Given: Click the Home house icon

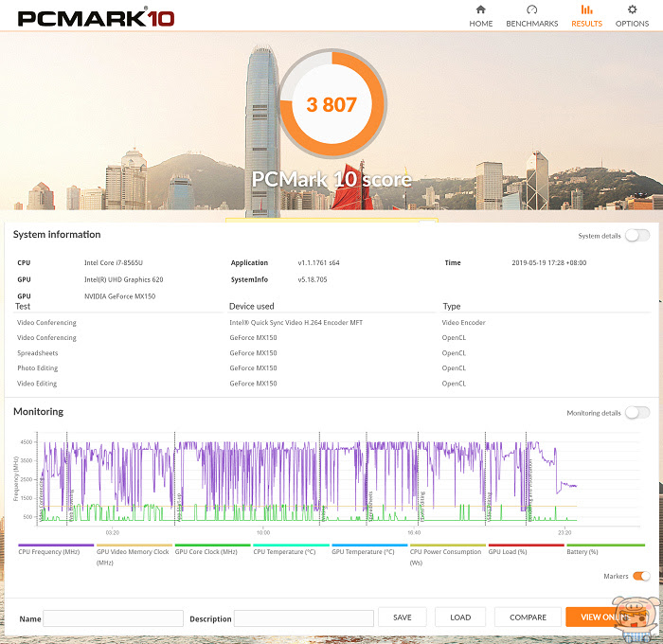Looking at the screenshot, I should point(481,9).
